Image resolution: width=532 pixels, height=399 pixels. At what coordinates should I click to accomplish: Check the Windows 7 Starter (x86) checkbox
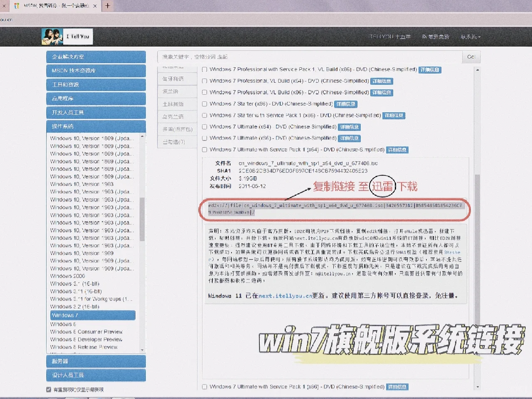[x=204, y=104]
